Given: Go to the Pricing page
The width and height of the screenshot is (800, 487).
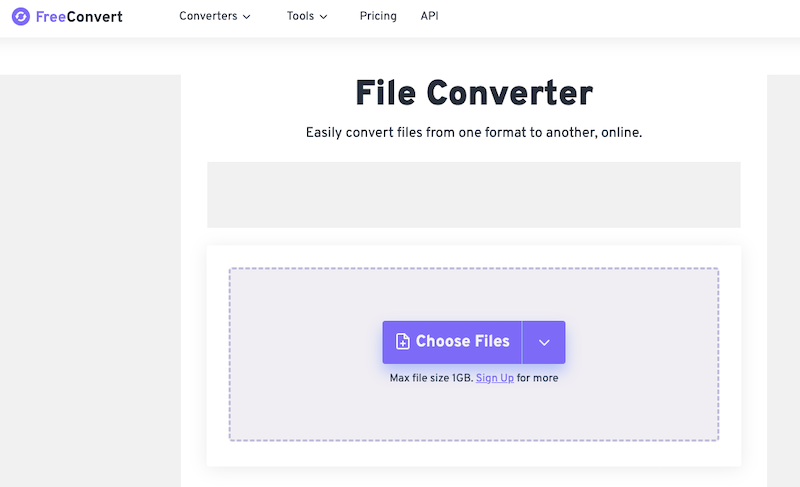Looking at the screenshot, I should [378, 16].
